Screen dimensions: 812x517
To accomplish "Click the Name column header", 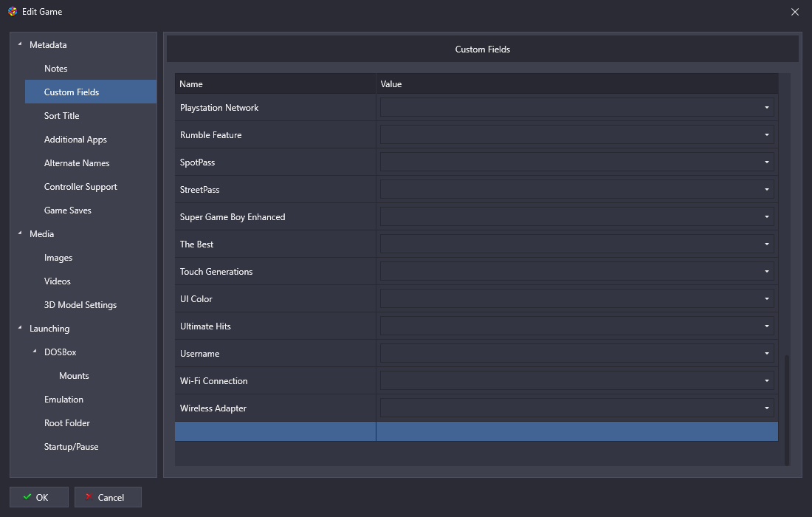I will click(275, 84).
